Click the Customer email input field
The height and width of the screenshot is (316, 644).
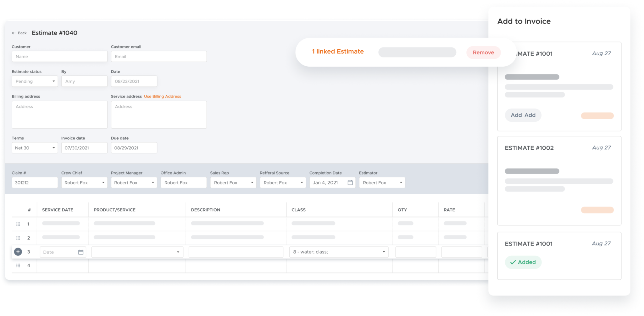tap(158, 56)
